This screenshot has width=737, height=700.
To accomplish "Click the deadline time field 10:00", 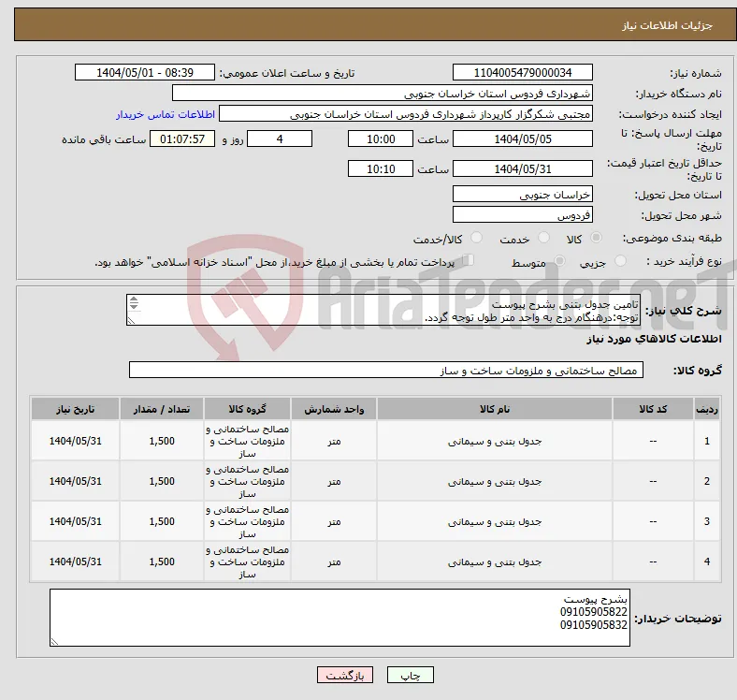I will [381, 139].
